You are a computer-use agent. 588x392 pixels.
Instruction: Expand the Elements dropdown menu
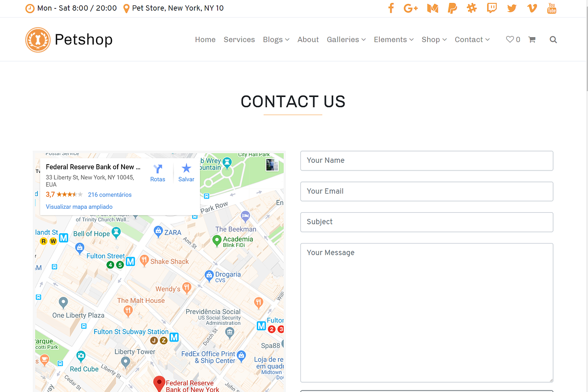[393, 40]
